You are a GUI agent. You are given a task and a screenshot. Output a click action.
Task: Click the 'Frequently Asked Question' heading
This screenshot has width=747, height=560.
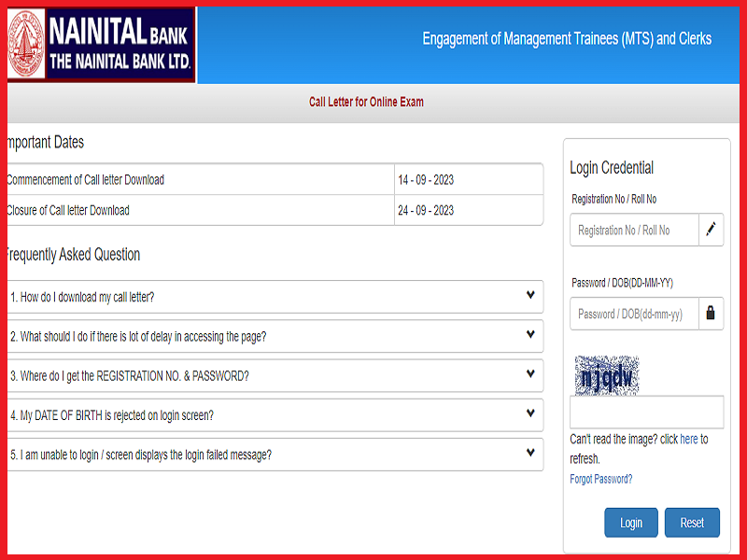pos(74,255)
